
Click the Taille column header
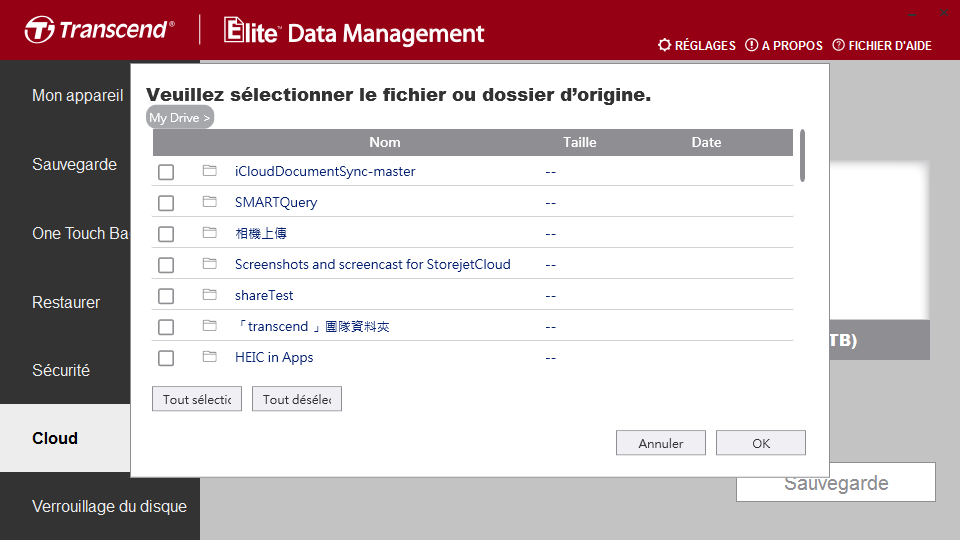(579, 142)
